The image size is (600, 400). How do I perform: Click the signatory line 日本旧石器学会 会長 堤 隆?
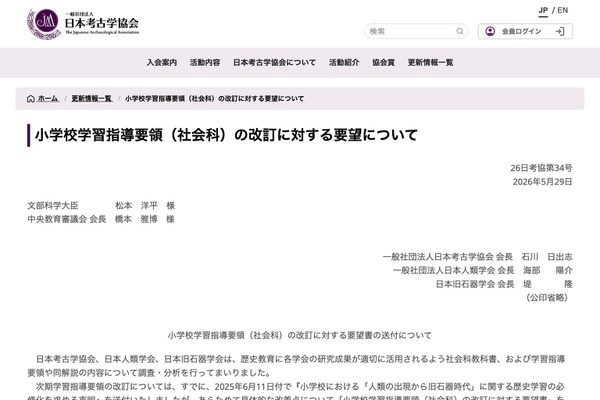pos(504,284)
